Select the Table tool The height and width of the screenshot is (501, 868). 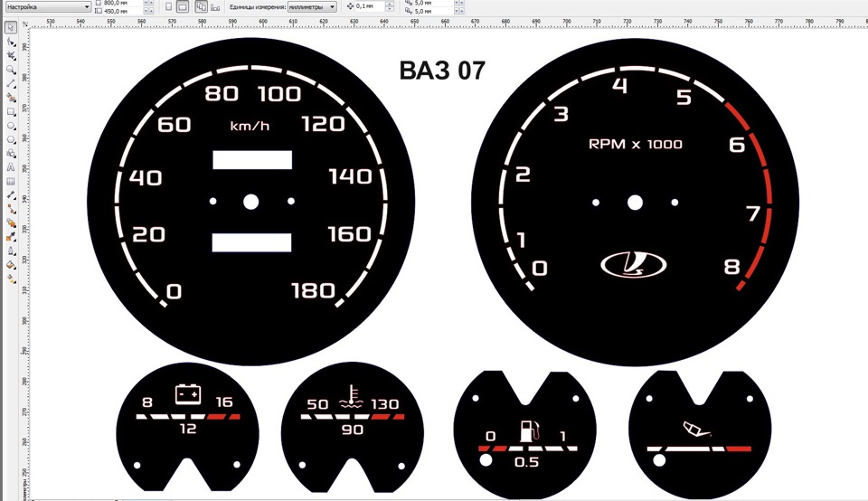coord(11,181)
